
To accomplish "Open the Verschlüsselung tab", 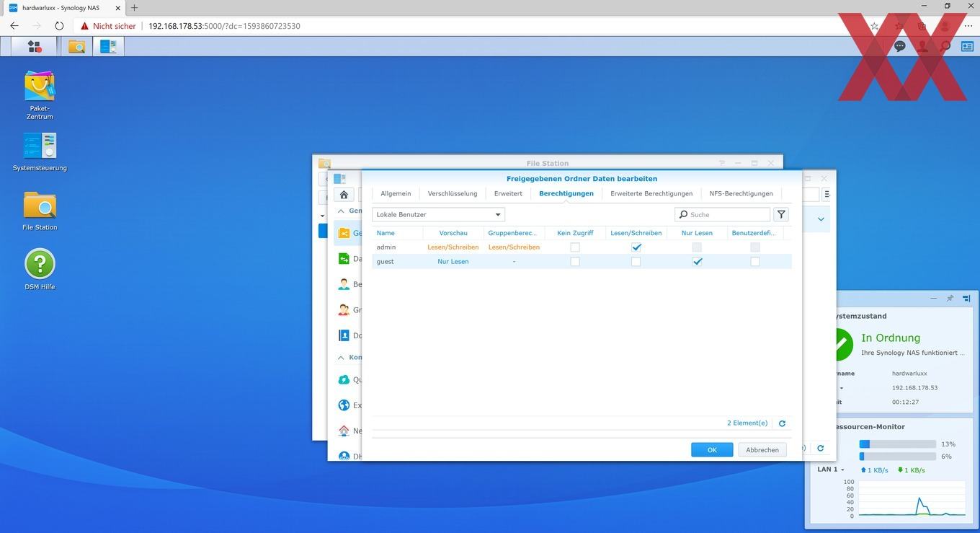I will pyautogui.click(x=453, y=193).
